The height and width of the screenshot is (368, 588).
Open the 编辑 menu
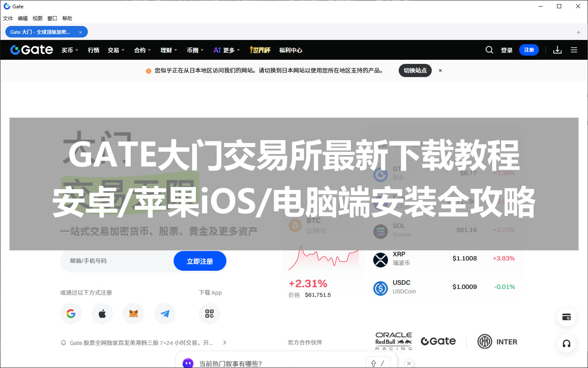[x=23, y=18]
